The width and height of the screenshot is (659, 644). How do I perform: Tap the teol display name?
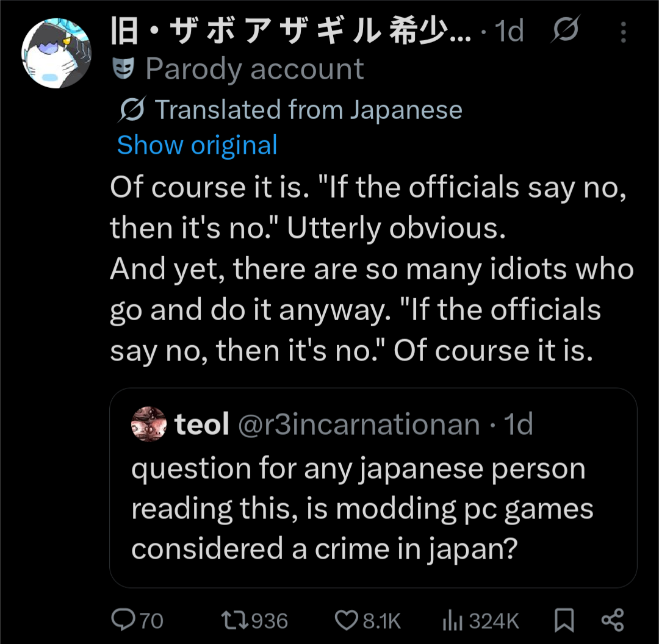click(201, 424)
